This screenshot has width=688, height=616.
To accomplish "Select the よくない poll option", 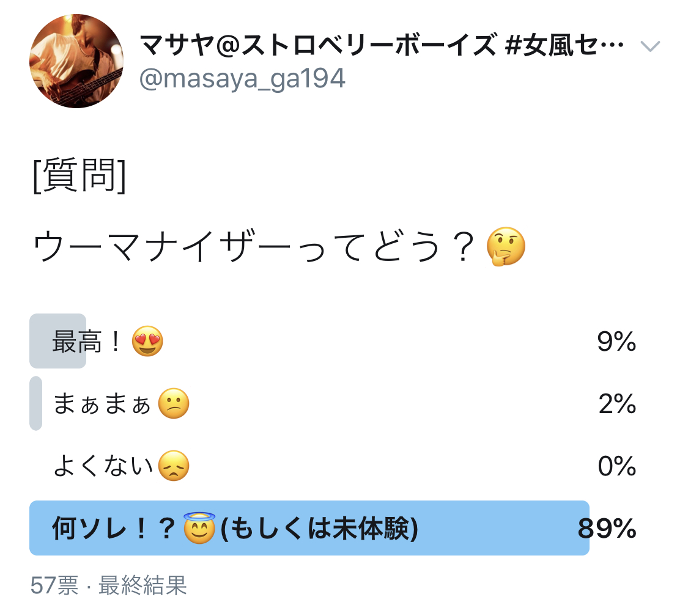I will click(x=333, y=466).
